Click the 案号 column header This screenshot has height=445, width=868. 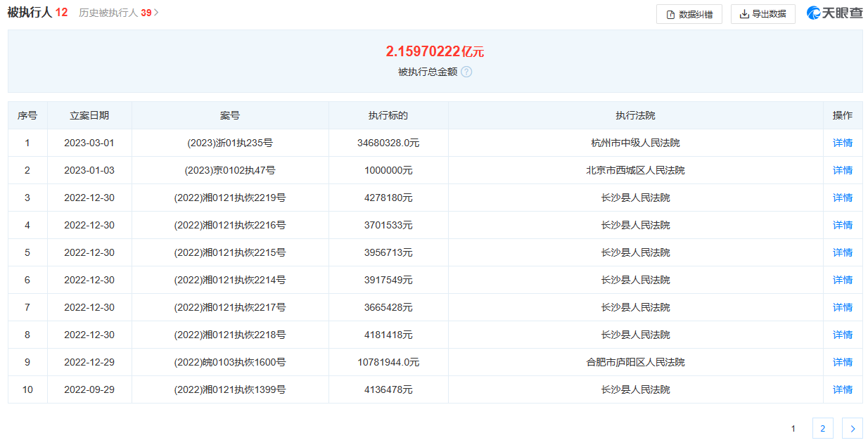point(230,115)
